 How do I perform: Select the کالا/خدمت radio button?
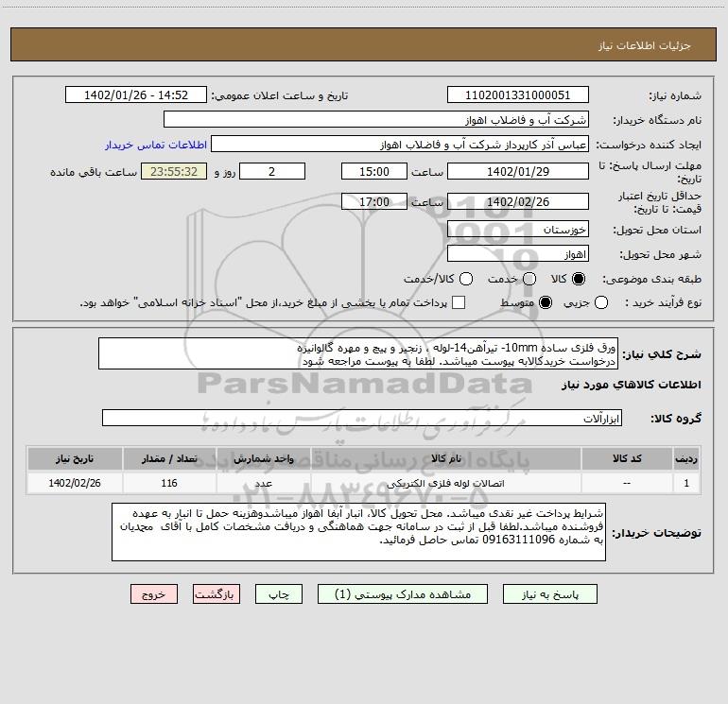466,279
